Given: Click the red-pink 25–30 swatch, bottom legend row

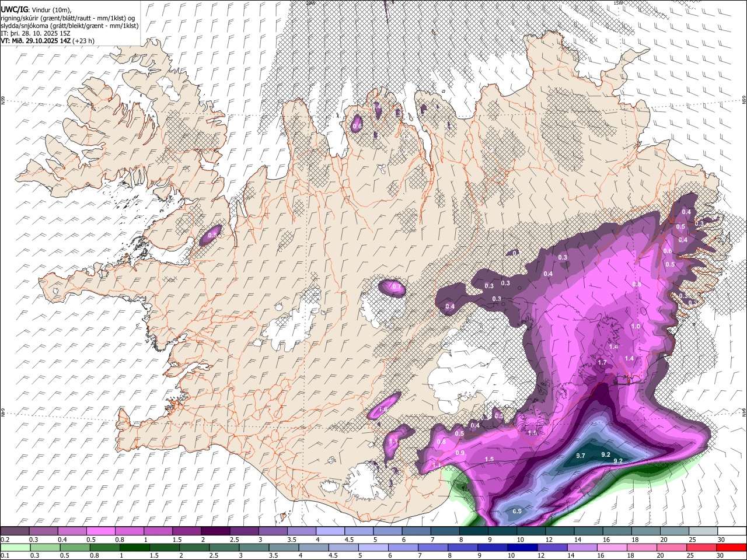Looking at the screenshot, I should [x=701, y=547].
